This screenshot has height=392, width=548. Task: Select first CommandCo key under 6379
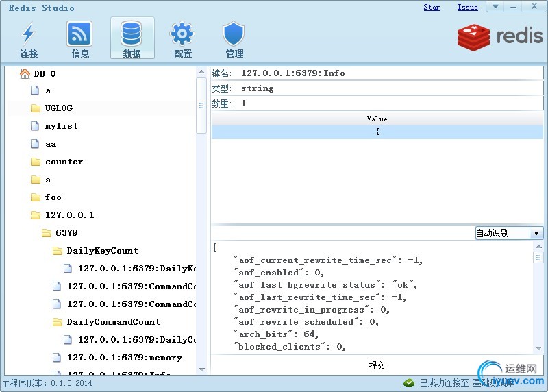pos(131,286)
